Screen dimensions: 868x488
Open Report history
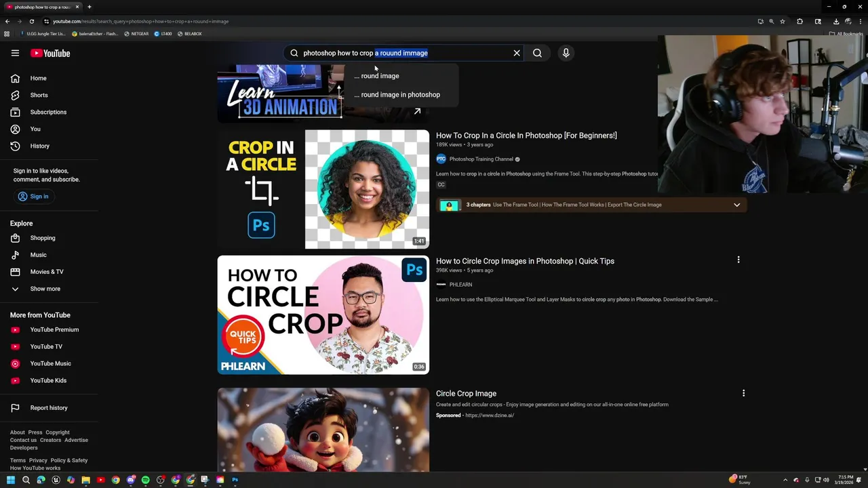coord(49,408)
